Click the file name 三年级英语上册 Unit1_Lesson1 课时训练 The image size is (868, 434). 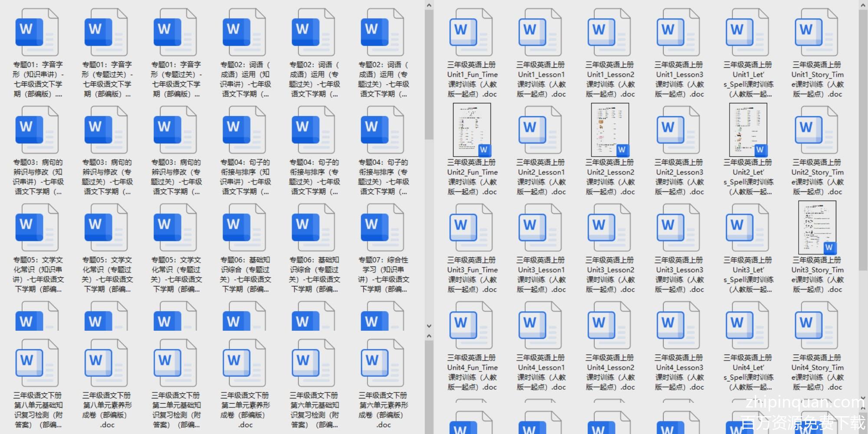pos(541,79)
